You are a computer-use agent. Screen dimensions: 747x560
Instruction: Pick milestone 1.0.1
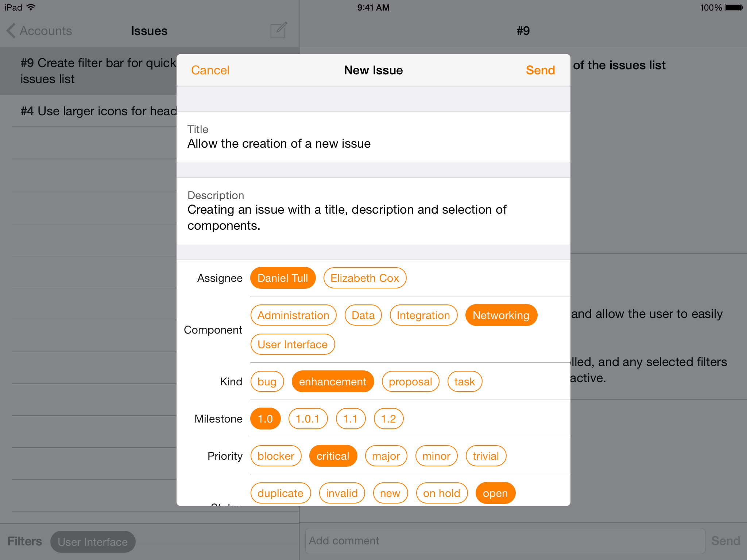(307, 419)
